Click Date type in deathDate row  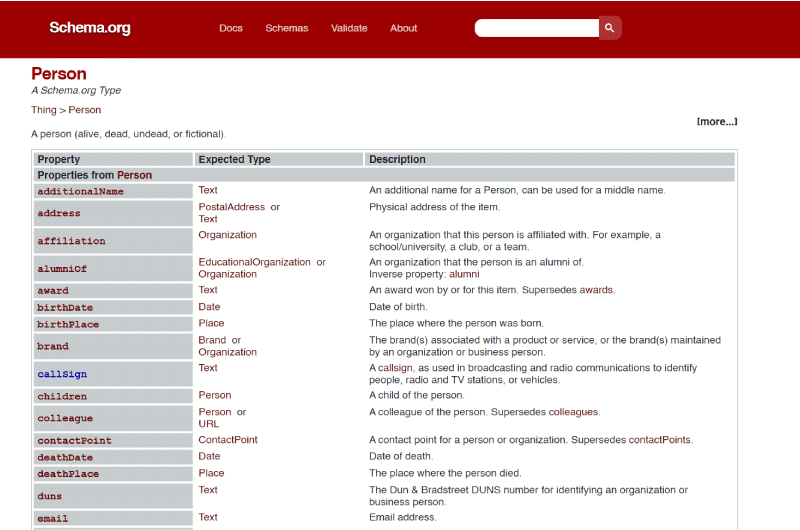tap(209, 456)
